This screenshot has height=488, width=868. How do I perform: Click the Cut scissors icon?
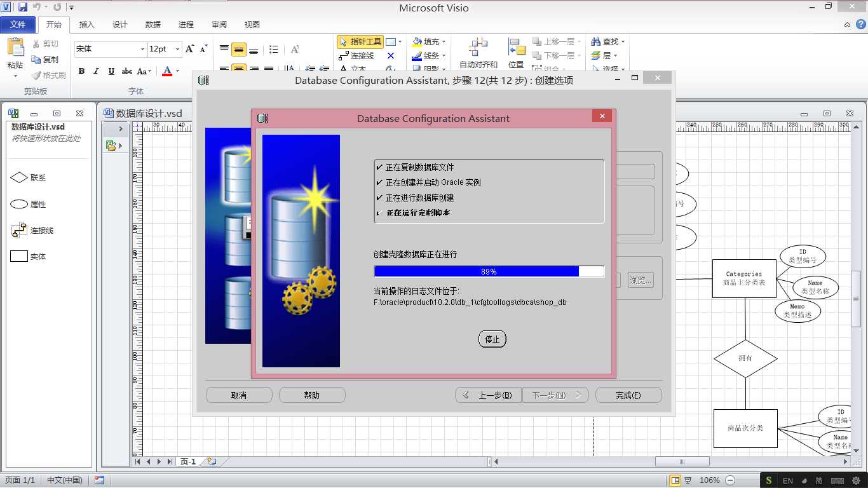(36, 44)
